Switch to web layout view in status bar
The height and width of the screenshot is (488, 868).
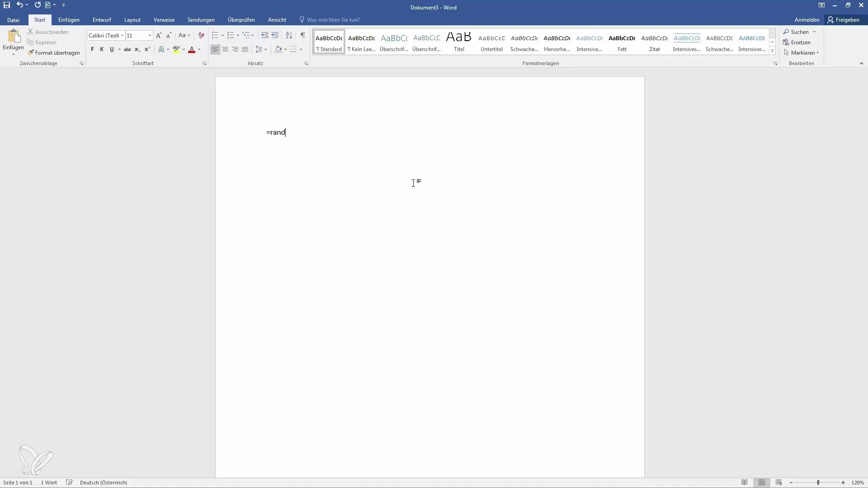click(778, 483)
